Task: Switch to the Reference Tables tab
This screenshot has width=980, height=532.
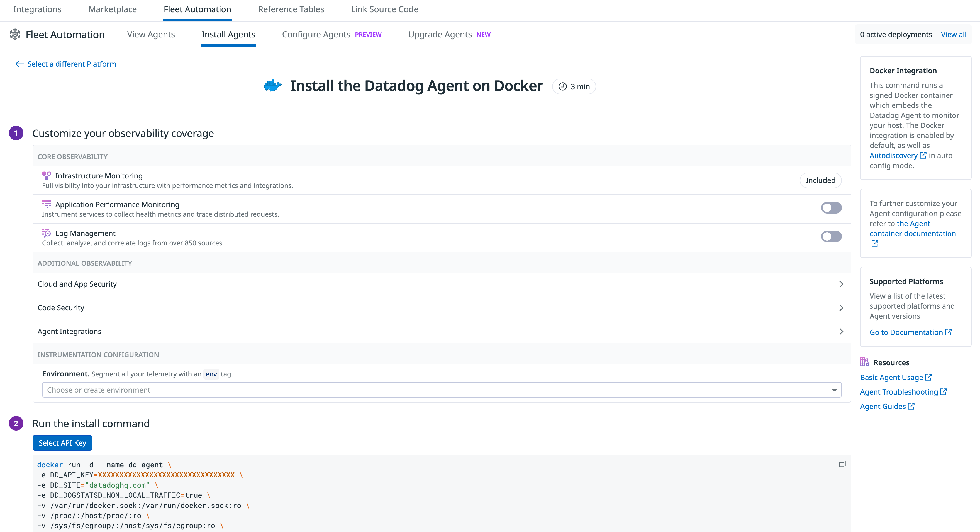Action: tap(291, 9)
